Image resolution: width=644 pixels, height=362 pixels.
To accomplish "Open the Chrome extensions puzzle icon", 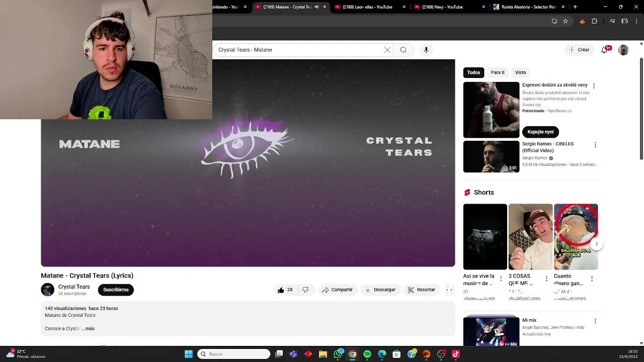I will [x=595, y=21].
